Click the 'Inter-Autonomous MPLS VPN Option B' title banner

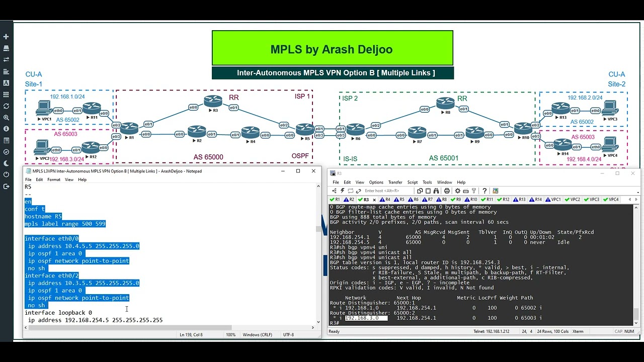[333, 73]
